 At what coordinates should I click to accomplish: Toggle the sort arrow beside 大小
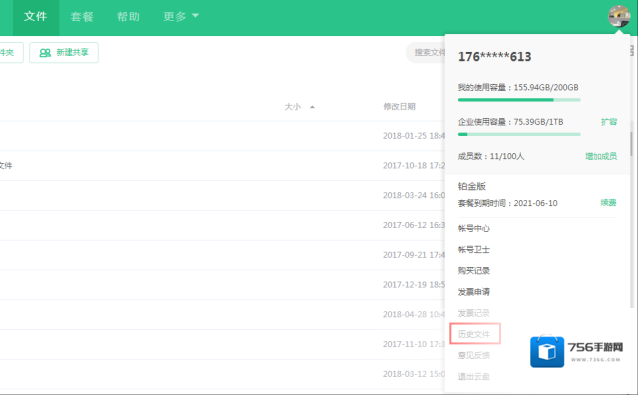tap(312, 107)
